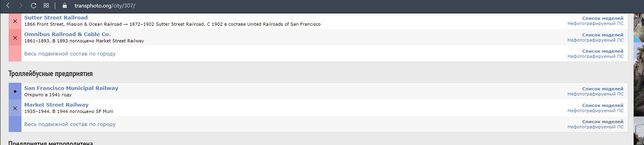The width and height of the screenshot is (644, 145).
Task: Open 'Список моделей' for Sutter Street Railroad
Action: tap(603, 18)
